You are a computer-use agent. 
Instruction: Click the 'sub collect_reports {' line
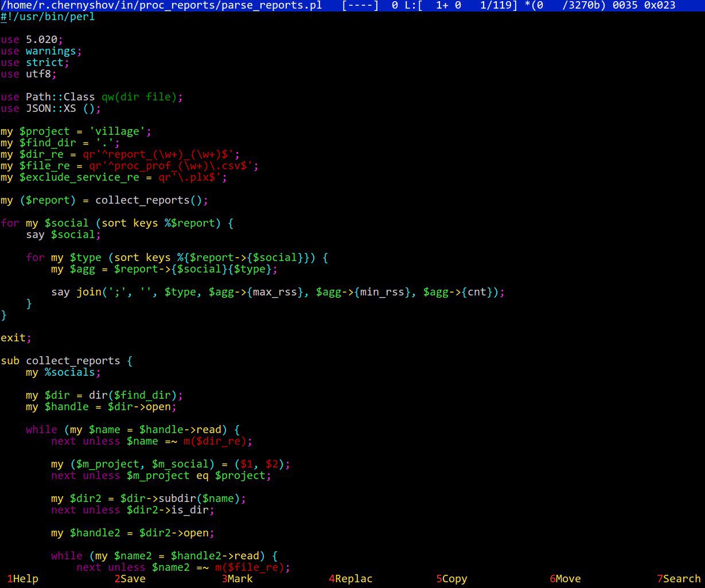(67, 361)
